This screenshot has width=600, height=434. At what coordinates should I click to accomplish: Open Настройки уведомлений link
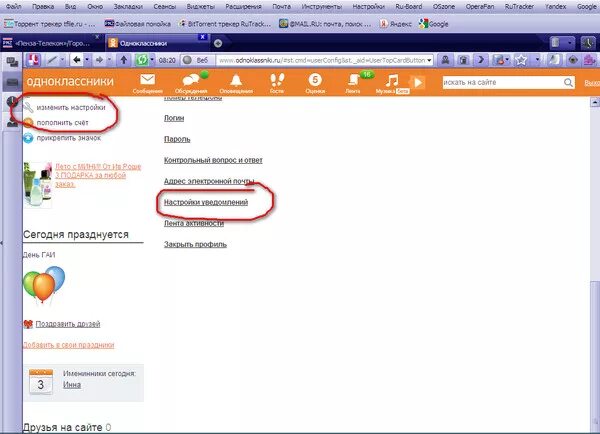(x=206, y=202)
